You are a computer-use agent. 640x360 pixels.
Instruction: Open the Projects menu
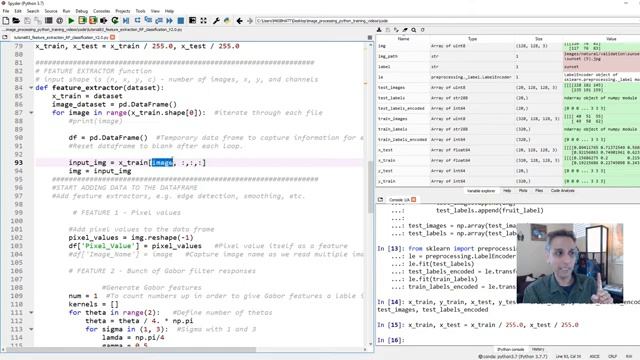[x=122, y=11]
